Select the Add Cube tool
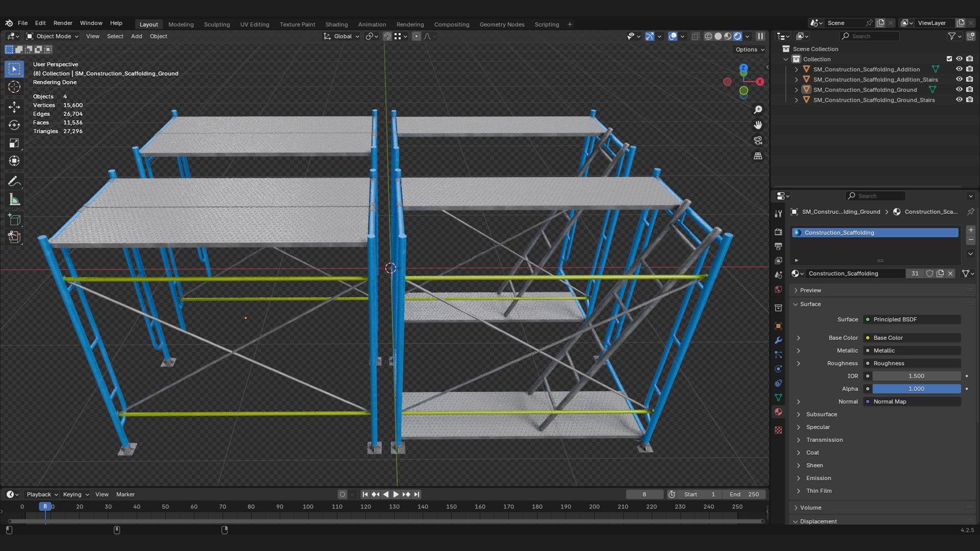Viewport: 980px width, 551px height. tap(14, 220)
